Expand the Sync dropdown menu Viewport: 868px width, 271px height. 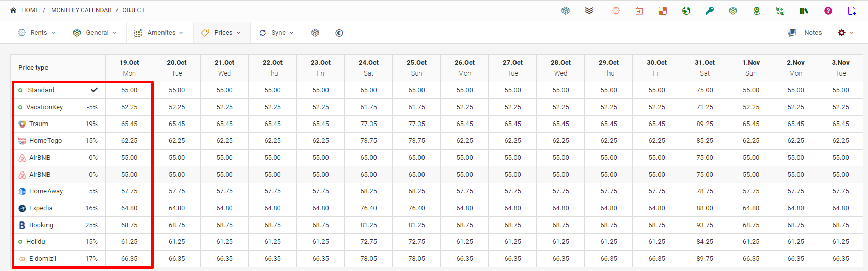pyautogui.click(x=276, y=33)
